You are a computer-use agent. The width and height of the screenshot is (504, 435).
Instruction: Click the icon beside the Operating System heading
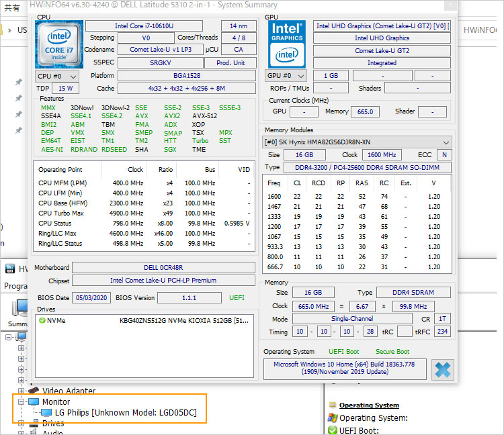(333, 405)
